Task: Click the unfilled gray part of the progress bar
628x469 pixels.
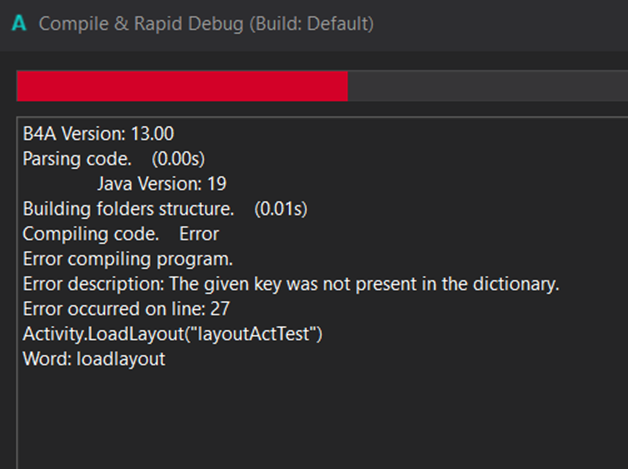Action: click(486, 87)
